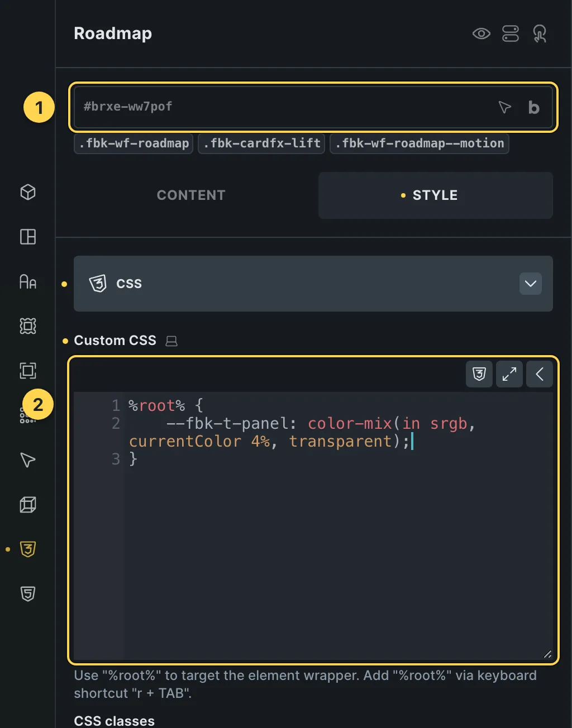Viewport: 572px width, 728px height.
Task: Open the border frame icon in sidebar
Action: point(28,326)
